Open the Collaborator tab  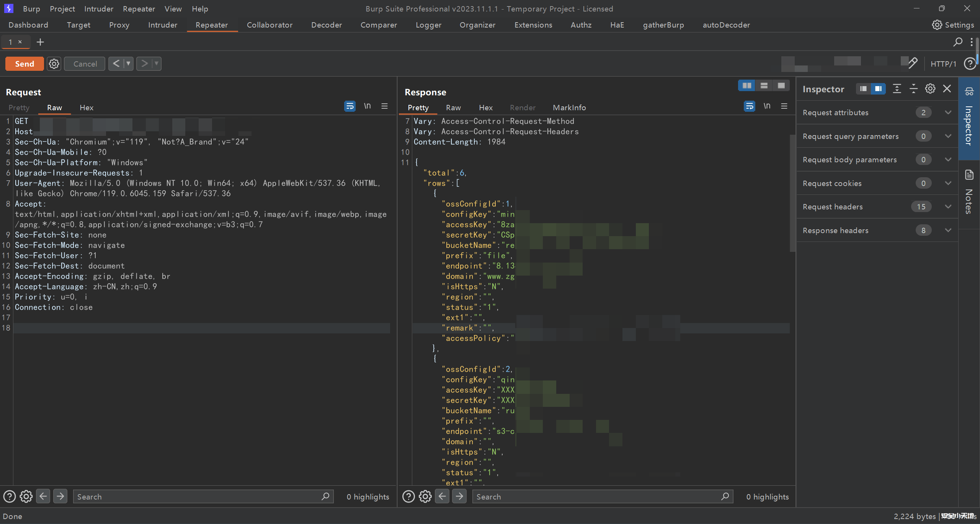(x=269, y=25)
